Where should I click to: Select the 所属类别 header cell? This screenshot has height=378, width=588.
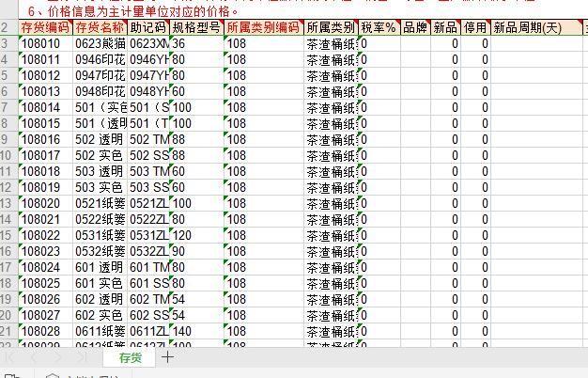pos(332,27)
